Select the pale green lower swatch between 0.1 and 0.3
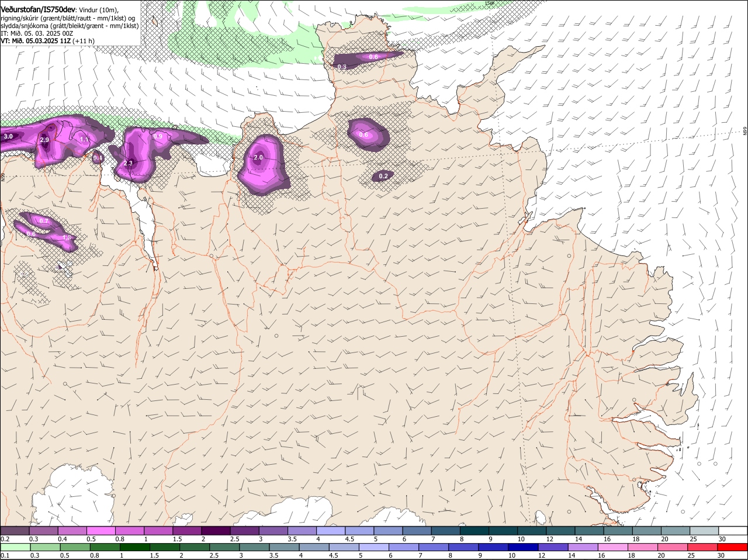Screen dimensions: 748x560 pos(15,547)
